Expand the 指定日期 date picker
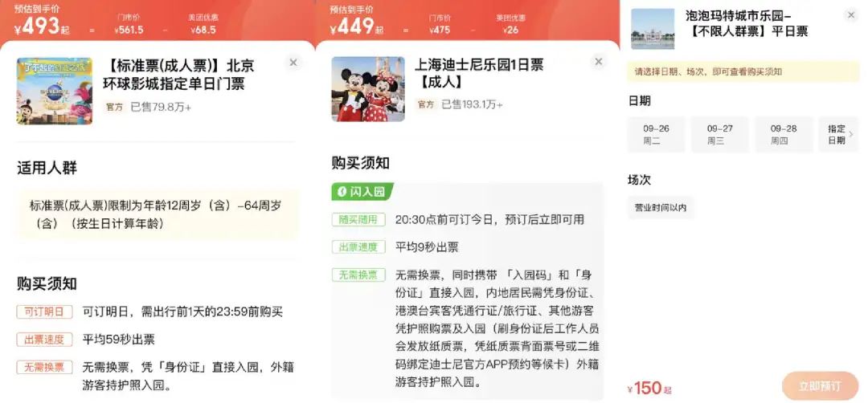868x403 pixels. tap(839, 134)
